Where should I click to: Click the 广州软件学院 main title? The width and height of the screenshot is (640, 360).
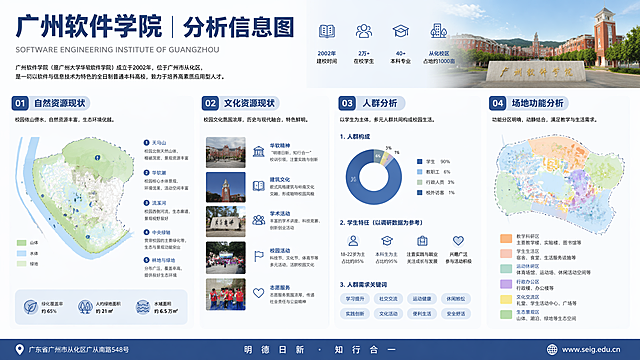click(89, 27)
